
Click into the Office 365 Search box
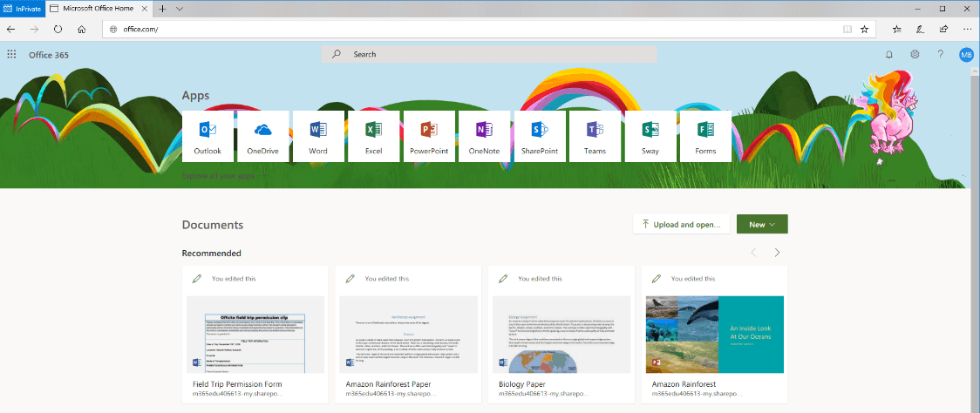[x=488, y=54]
